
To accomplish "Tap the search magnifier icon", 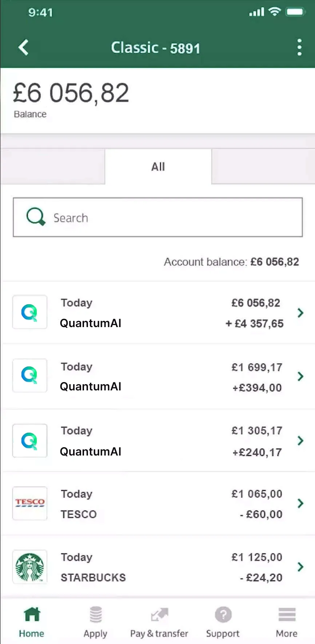I will [x=35, y=217].
